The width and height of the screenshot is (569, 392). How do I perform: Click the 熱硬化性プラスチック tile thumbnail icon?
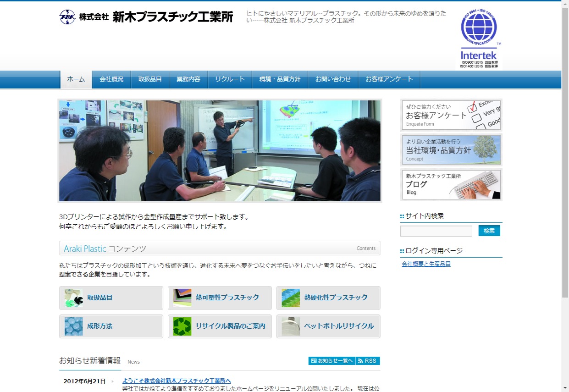click(x=291, y=298)
